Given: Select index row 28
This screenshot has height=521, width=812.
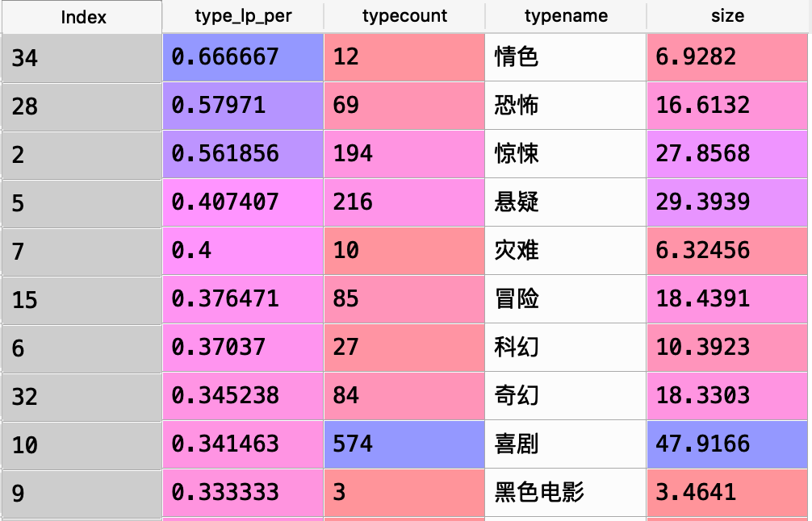Looking at the screenshot, I should click(82, 106).
